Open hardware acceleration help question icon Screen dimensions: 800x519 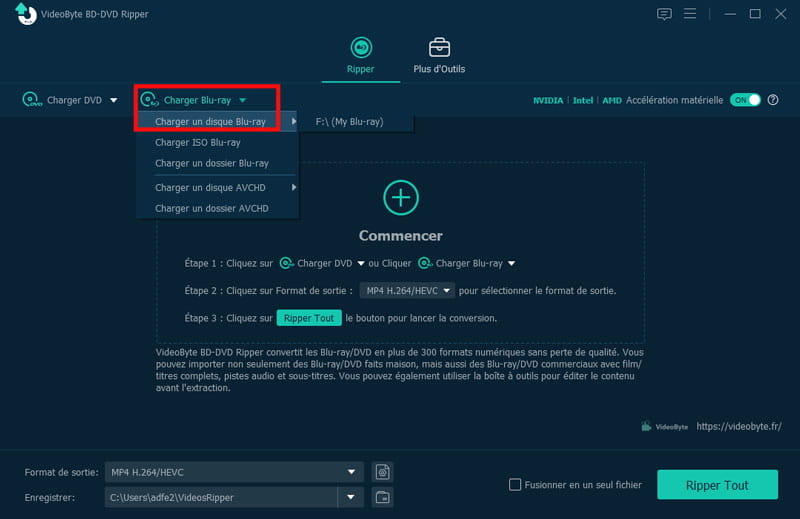point(773,100)
